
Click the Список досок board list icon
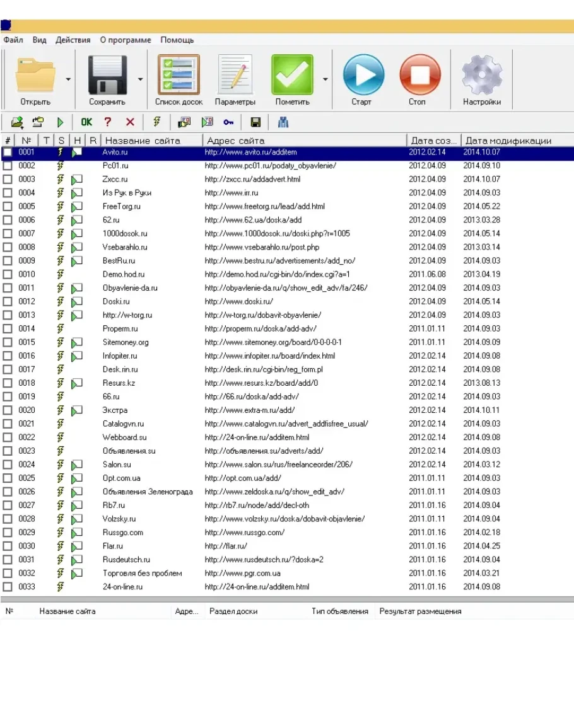(x=179, y=76)
